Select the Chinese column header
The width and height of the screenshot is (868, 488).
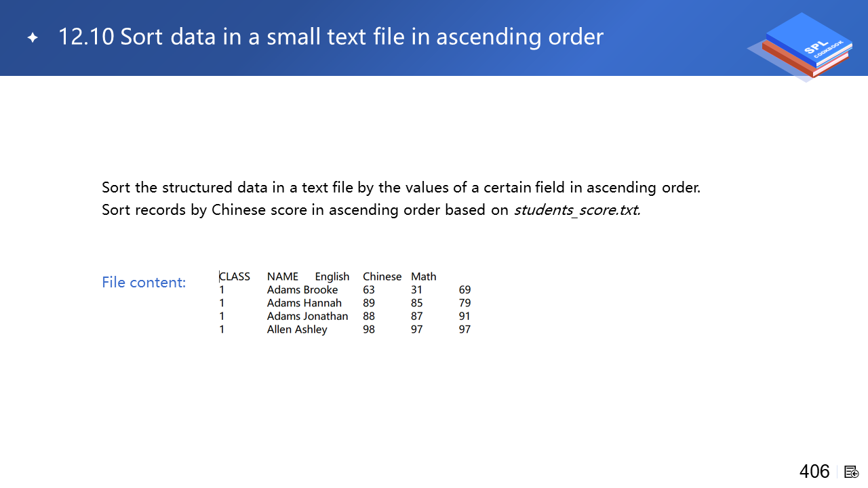pyautogui.click(x=382, y=277)
